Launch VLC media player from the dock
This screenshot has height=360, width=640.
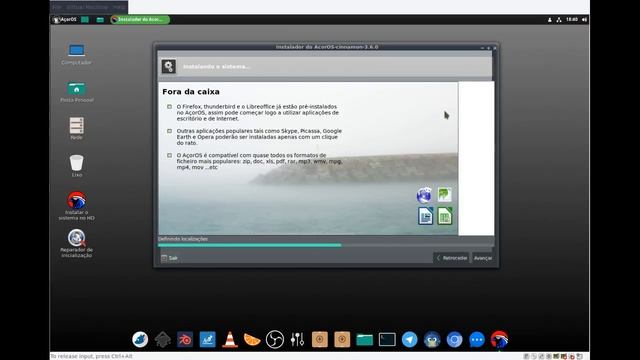click(230, 339)
